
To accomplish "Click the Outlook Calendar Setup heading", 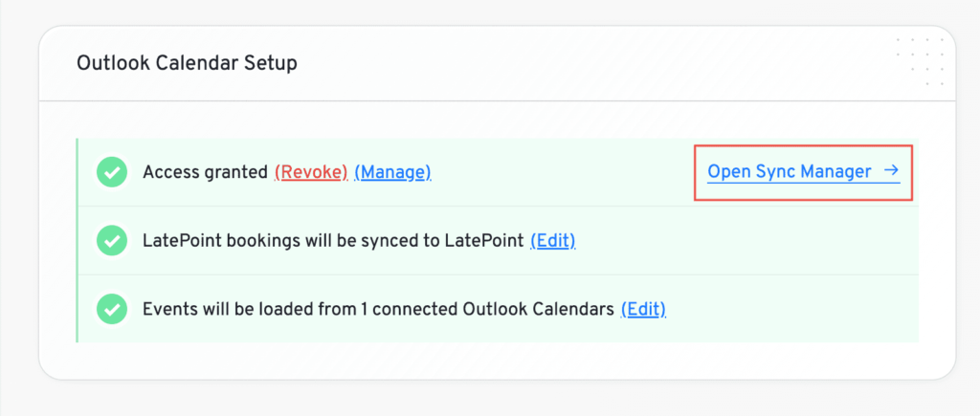I will click(x=187, y=64).
